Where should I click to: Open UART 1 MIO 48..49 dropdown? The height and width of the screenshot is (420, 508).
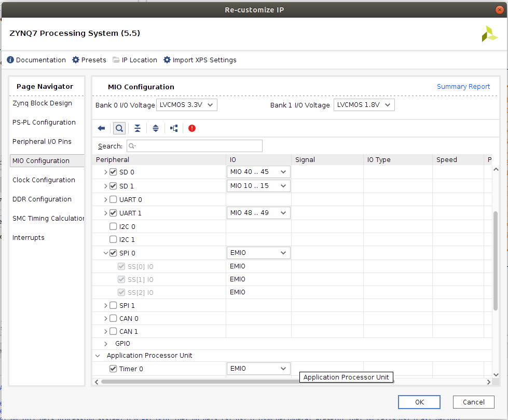(x=258, y=212)
